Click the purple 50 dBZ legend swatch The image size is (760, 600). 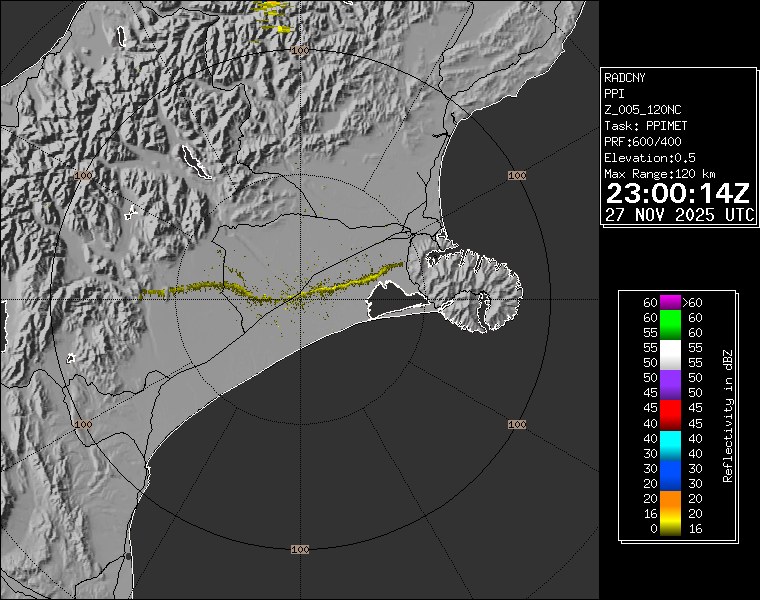[x=670, y=385]
